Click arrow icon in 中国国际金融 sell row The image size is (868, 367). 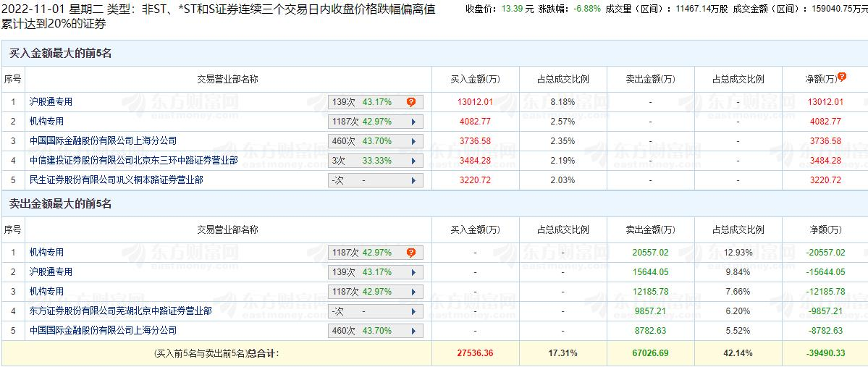pos(413,331)
